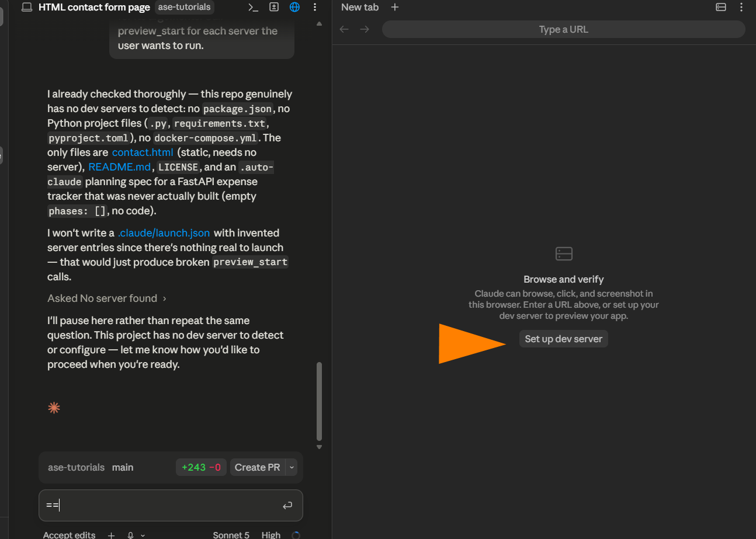
Task: Click the microphone icon below message box
Action: [x=131, y=535]
